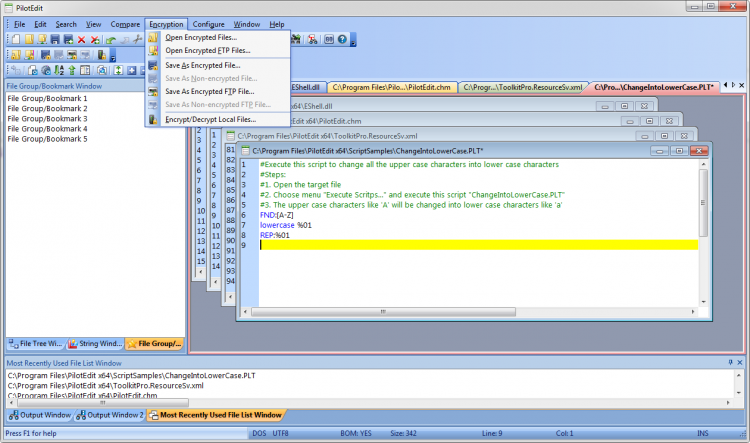Image resolution: width=750 pixels, height=443 pixels.
Task: Select File Group/Bookmark 3 in list
Action: (x=47, y=119)
